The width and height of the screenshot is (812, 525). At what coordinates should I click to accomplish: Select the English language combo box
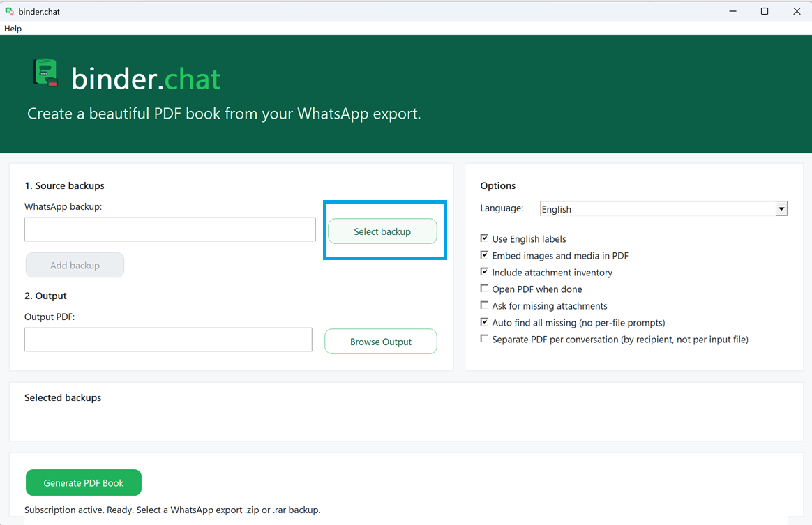point(663,208)
